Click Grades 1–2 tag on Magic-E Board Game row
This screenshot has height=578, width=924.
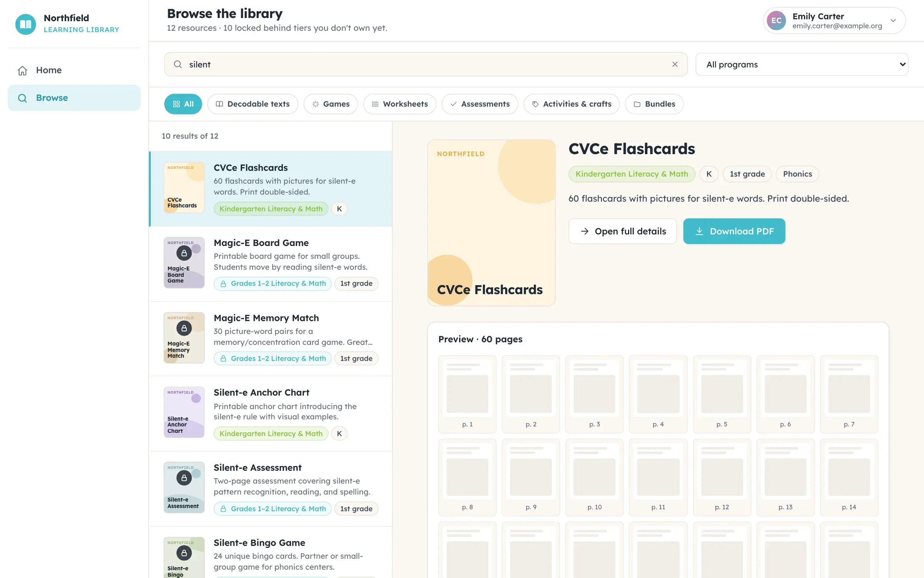pos(273,284)
